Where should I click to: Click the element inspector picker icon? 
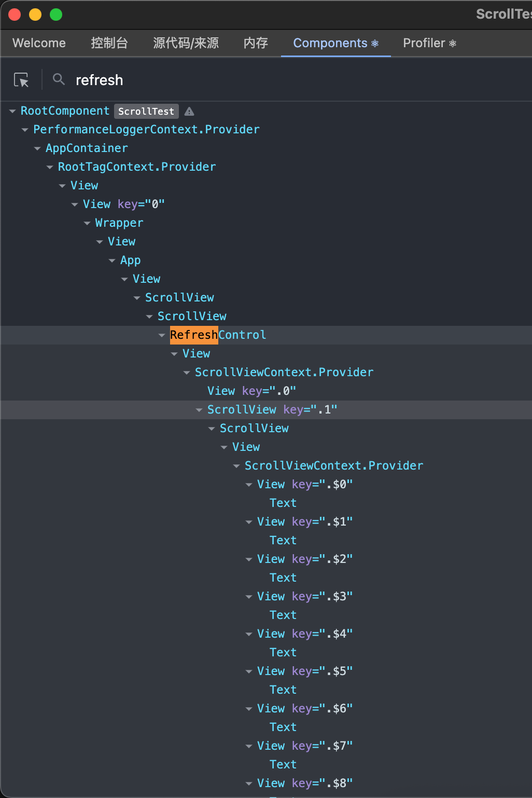[x=21, y=80]
